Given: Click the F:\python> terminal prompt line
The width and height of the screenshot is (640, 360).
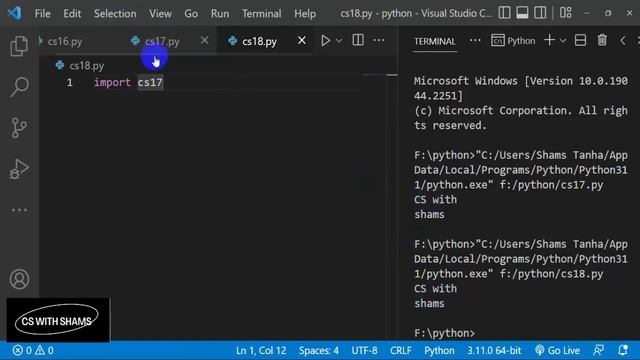Looking at the screenshot, I should 444,333.
